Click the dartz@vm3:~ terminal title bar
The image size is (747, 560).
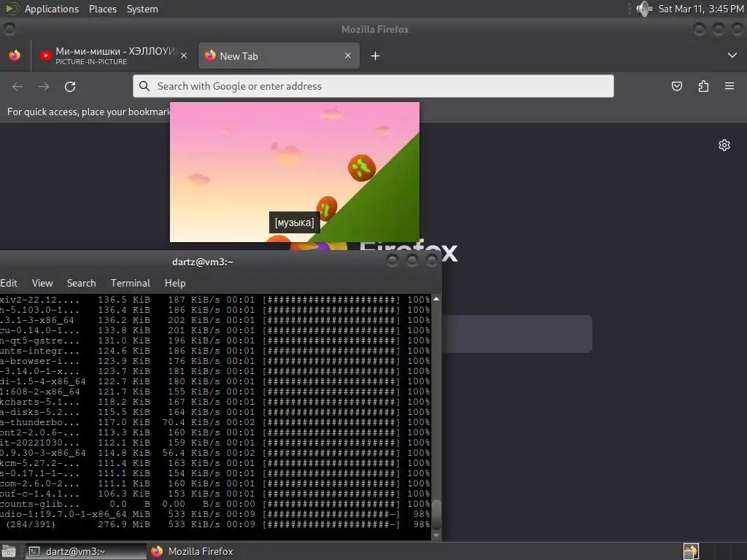203,262
